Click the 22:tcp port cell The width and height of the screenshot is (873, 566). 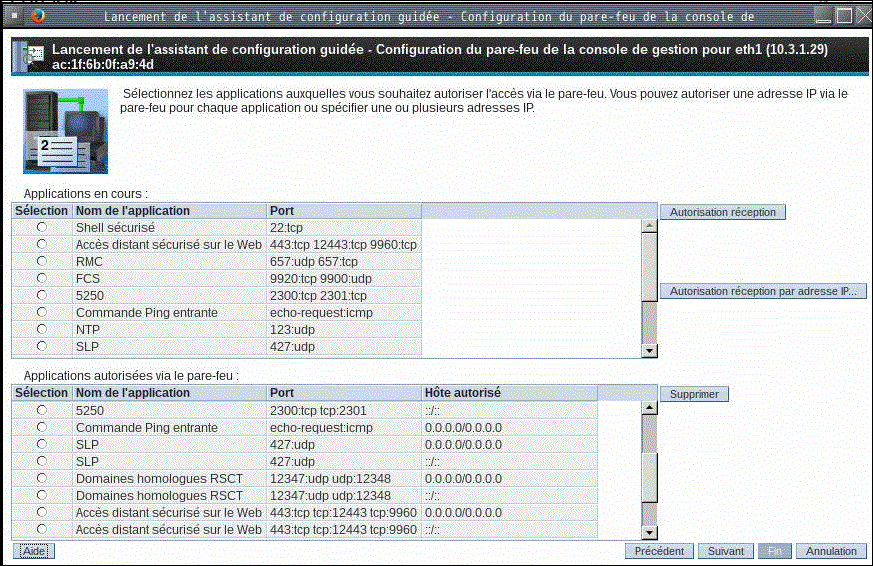click(x=344, y=228)
